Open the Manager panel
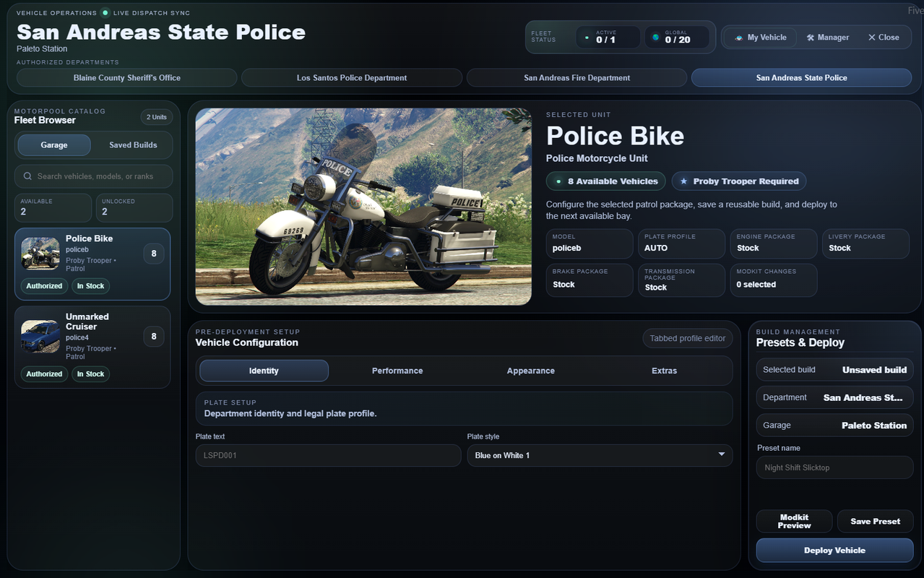Image resolution: width=924 pixels, height=578 pixels. (827, 38)
